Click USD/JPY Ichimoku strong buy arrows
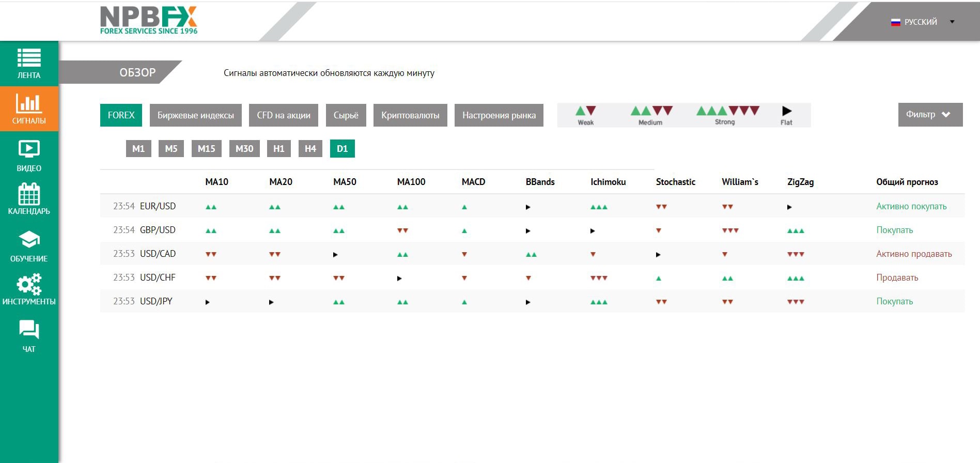Viewport: 980px width, 463px height. pyautogui.click(x=599, y=302)
